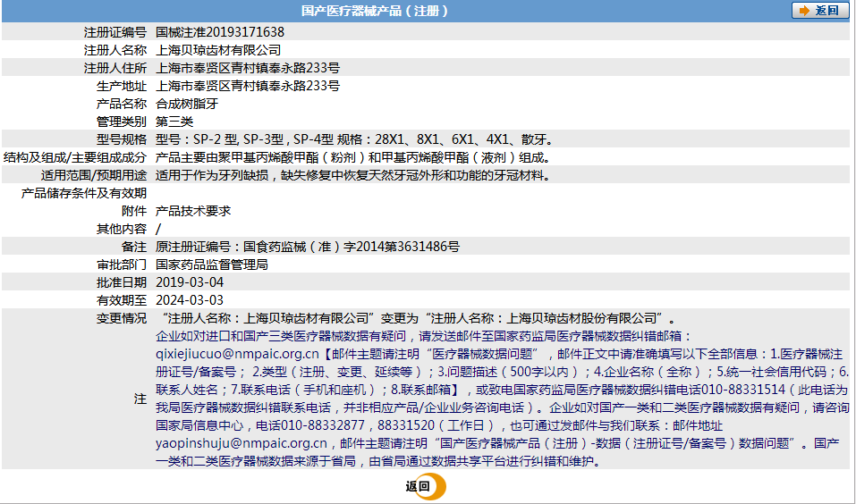Click the orange arrow icon in top 返回 button
Viewport: 856px width, 504px height.
click(x=804, y=11)
